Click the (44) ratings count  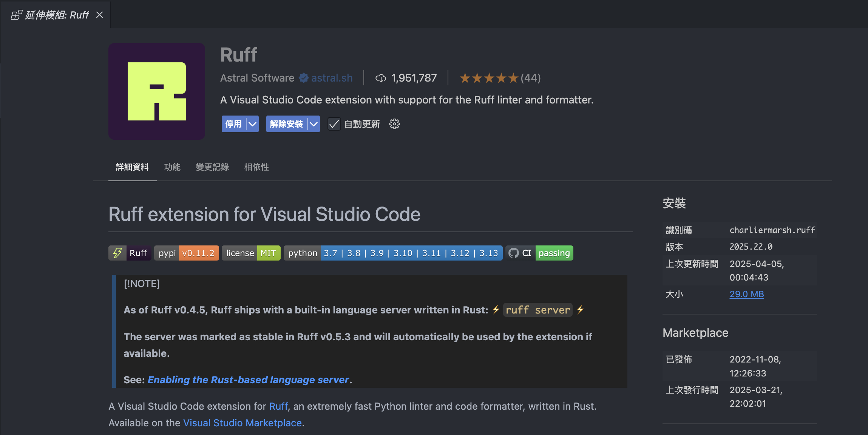[531, 78]
